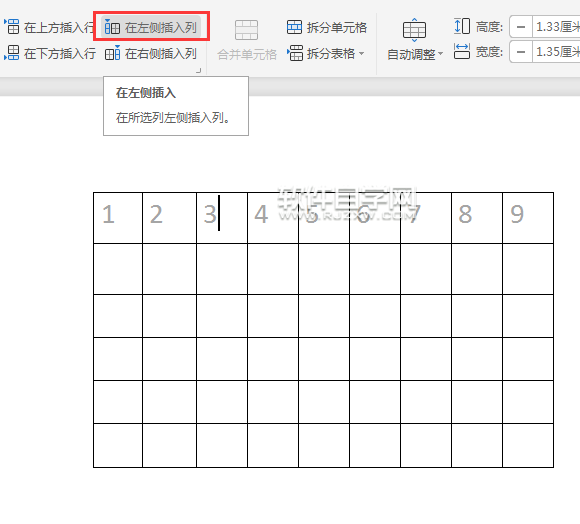Open the 拆分表格 dropdown arrow
Viewport: 580px width, 524px height.
tap(361, 54)
